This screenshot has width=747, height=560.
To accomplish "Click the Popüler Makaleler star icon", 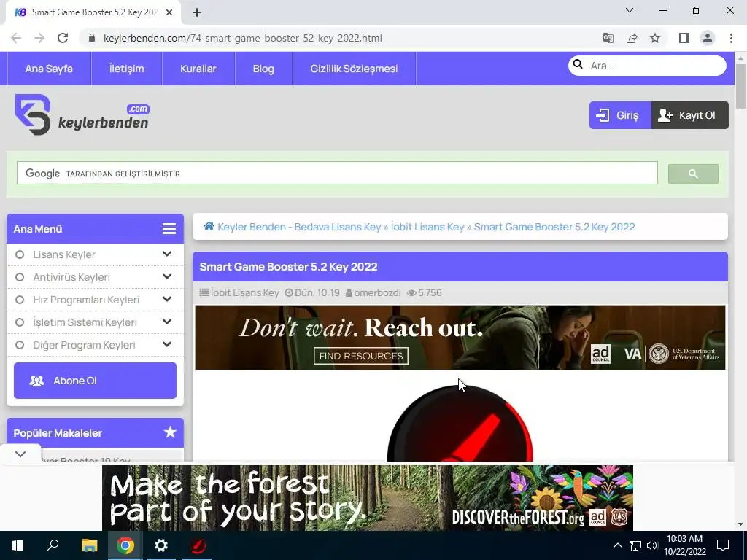I will click(x=170, y=432).
